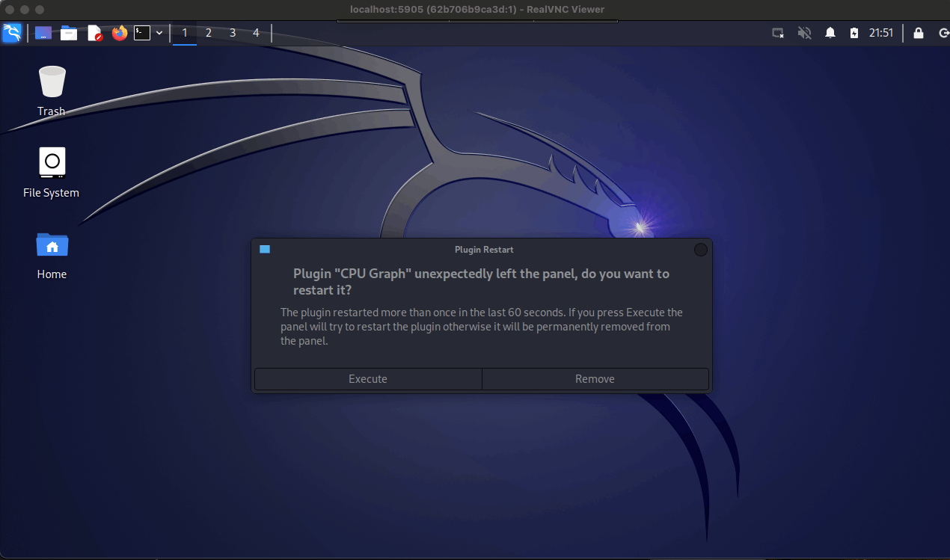Expand the terminal launcher dropdown arrow
This screenshot has width=950, height=560.
[159, 33]
